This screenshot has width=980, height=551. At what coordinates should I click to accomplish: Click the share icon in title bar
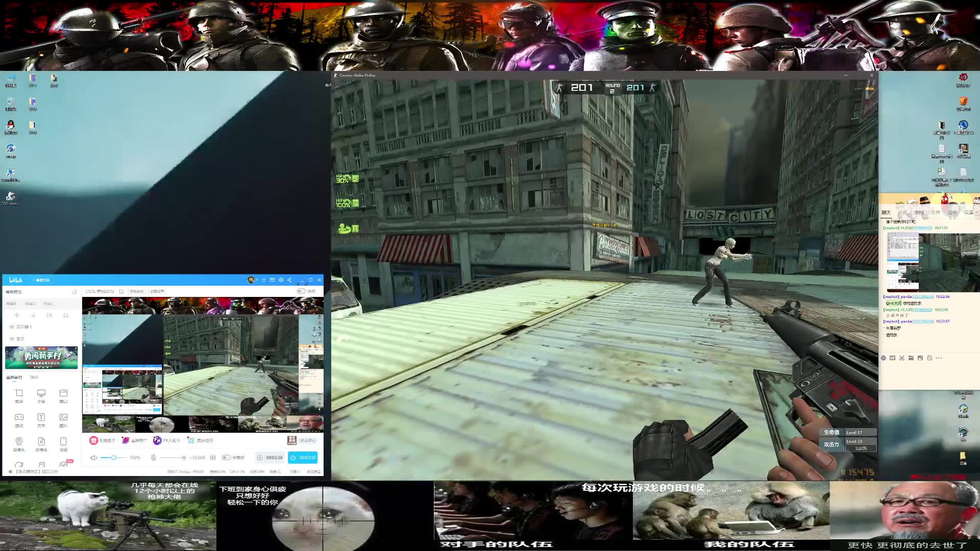coord(289,280)
